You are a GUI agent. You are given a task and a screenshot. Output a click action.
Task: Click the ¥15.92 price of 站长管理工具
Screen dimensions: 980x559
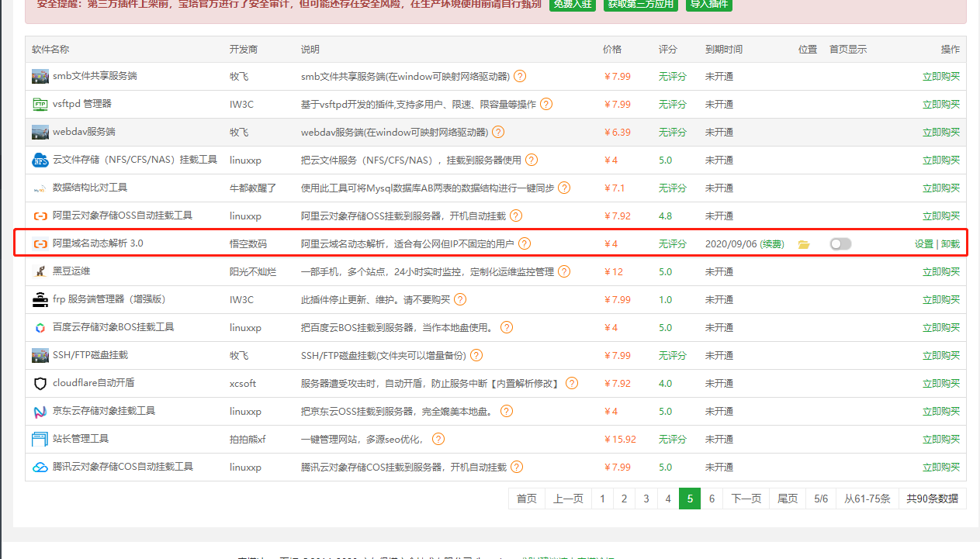coord(620,440)
